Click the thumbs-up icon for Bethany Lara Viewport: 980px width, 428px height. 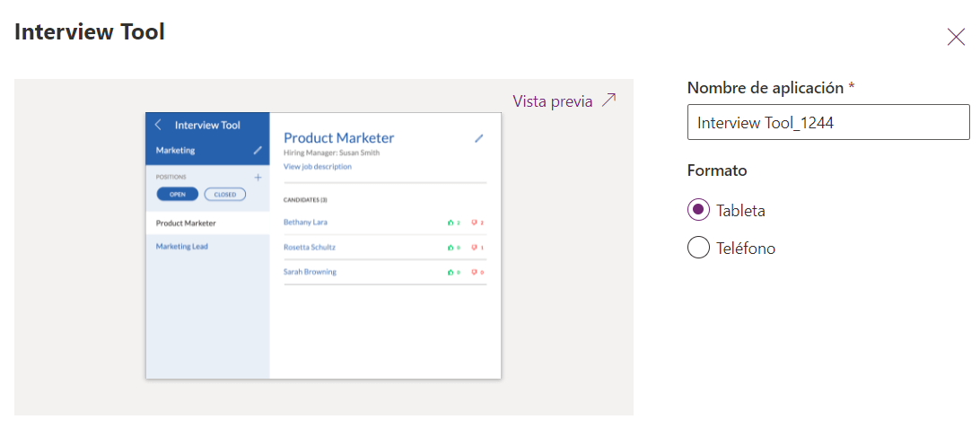tap(451, 223)
